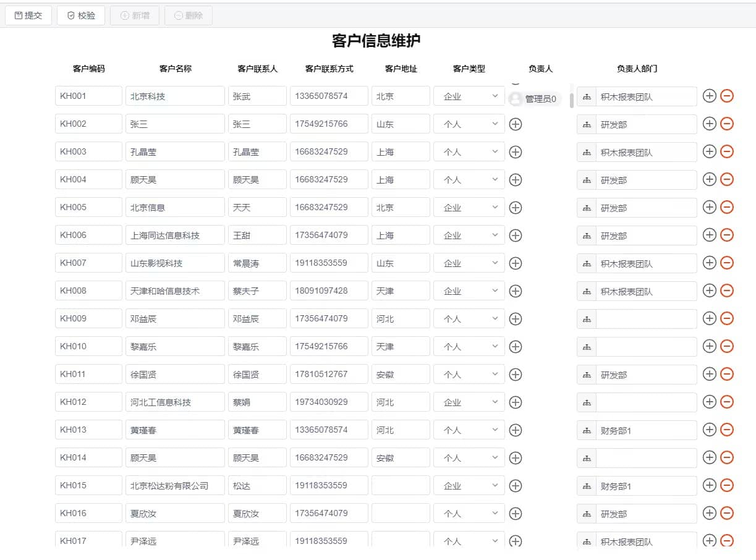Add 负责人 for row KH015

pos(516,486)
